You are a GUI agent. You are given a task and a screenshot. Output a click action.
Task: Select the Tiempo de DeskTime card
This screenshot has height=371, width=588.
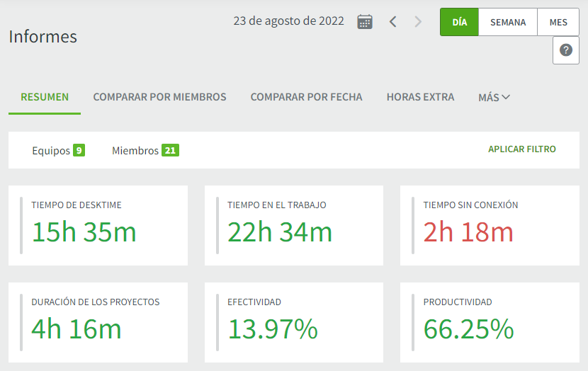tap(98, 226)
